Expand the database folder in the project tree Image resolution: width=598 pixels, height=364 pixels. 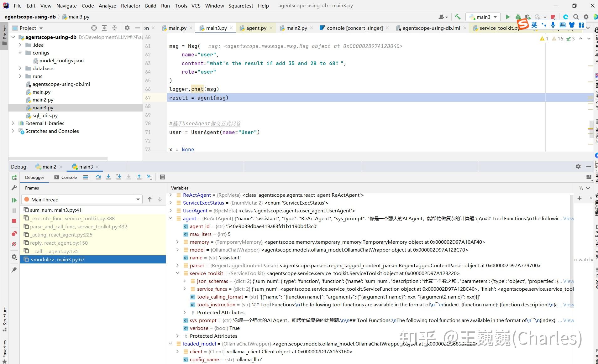tap(20, 68)
